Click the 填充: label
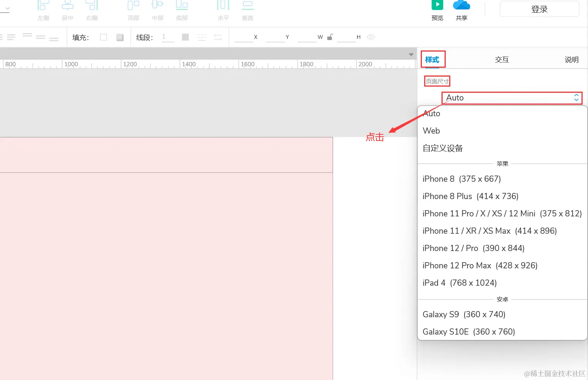 (x=81, y=37)
